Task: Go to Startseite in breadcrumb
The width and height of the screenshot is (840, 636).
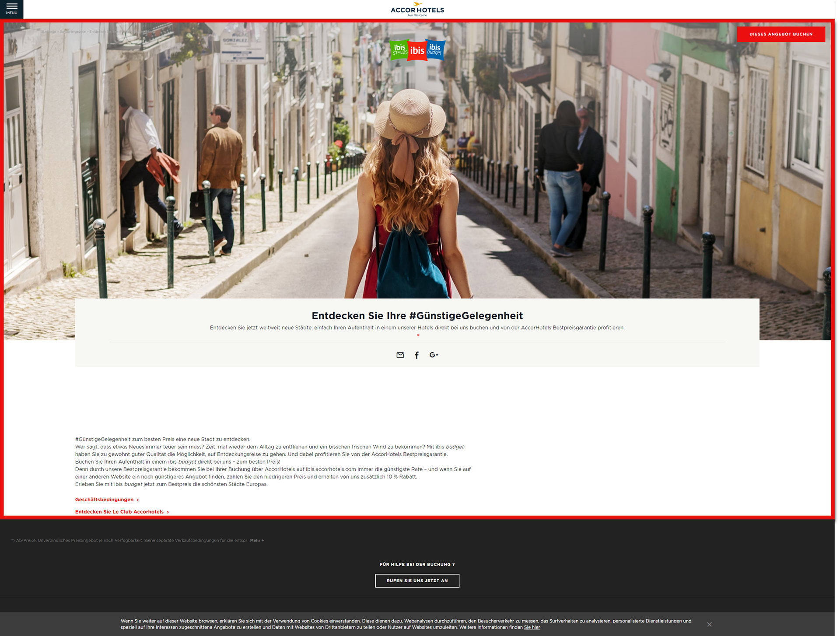Action: pos(49,31)
